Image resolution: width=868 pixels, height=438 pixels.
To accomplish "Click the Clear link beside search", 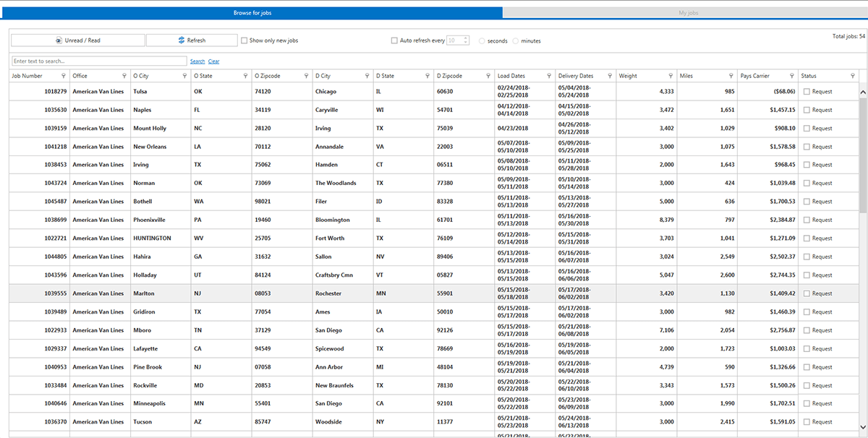I will click(x=214, y=61).
